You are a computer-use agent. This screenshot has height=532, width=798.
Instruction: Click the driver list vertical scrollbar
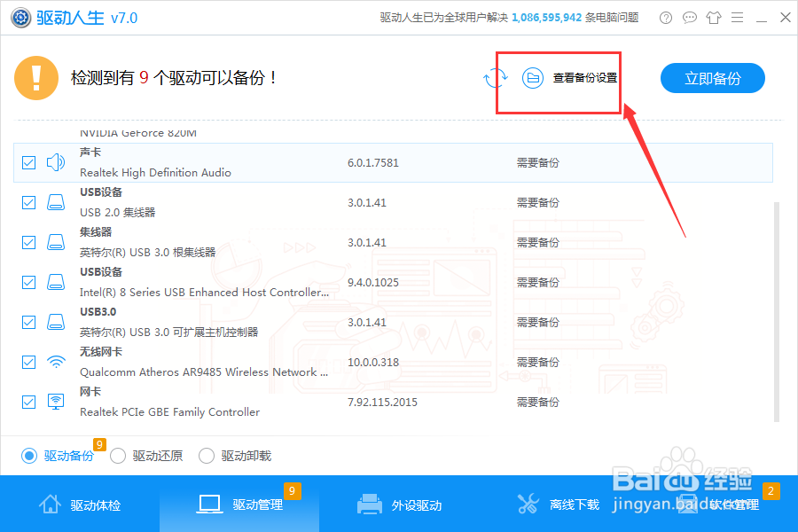click(x=777, y=311)
